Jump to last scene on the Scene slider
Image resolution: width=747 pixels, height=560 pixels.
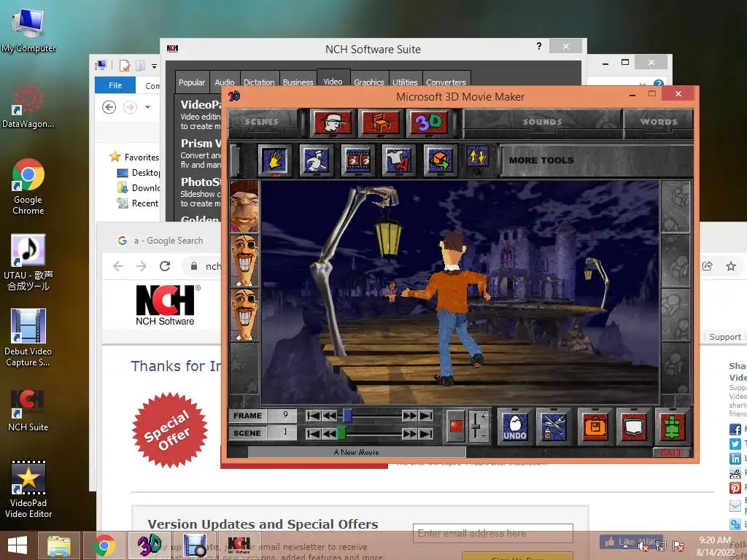[426, 433]
